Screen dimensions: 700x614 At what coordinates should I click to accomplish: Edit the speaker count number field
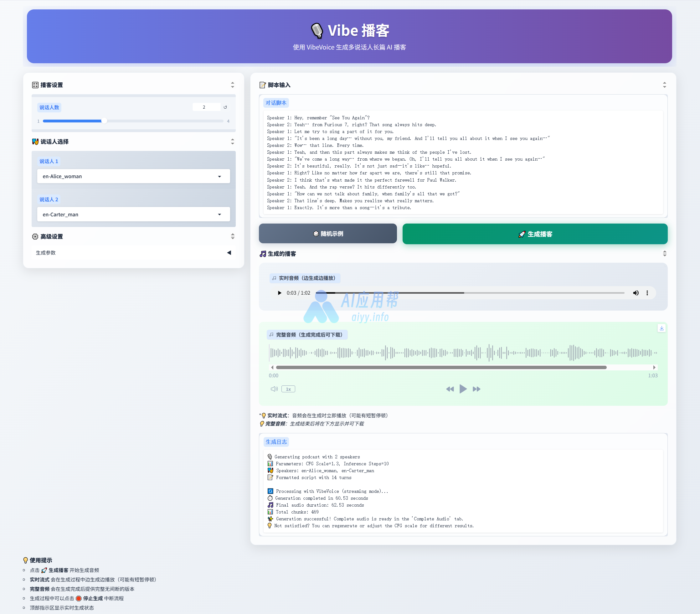(x=207, y=107)
